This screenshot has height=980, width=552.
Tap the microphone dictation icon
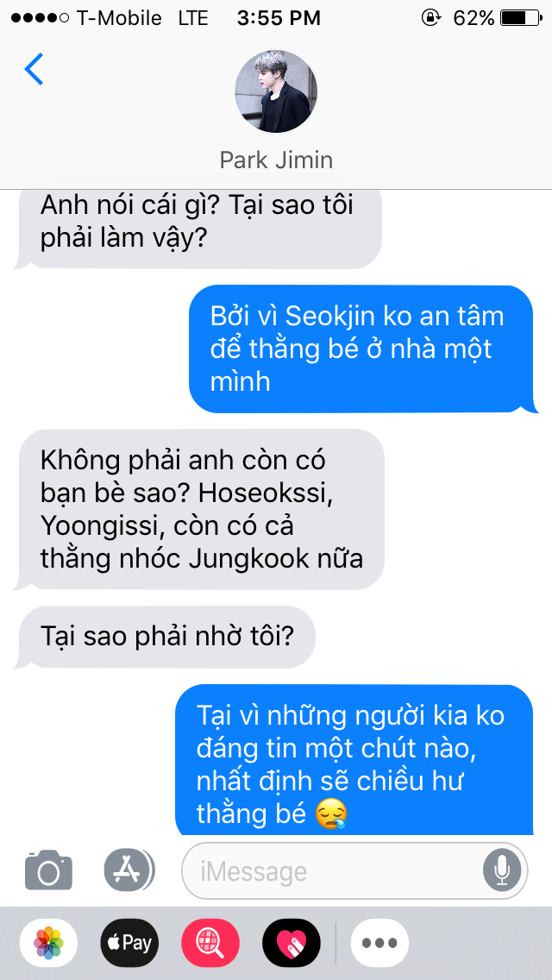[x=501, y=870]
